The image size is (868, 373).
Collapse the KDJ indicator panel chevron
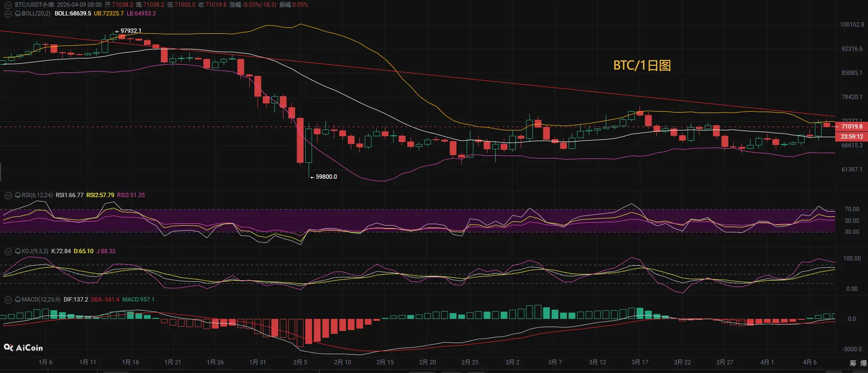click(x=8, y=251)
